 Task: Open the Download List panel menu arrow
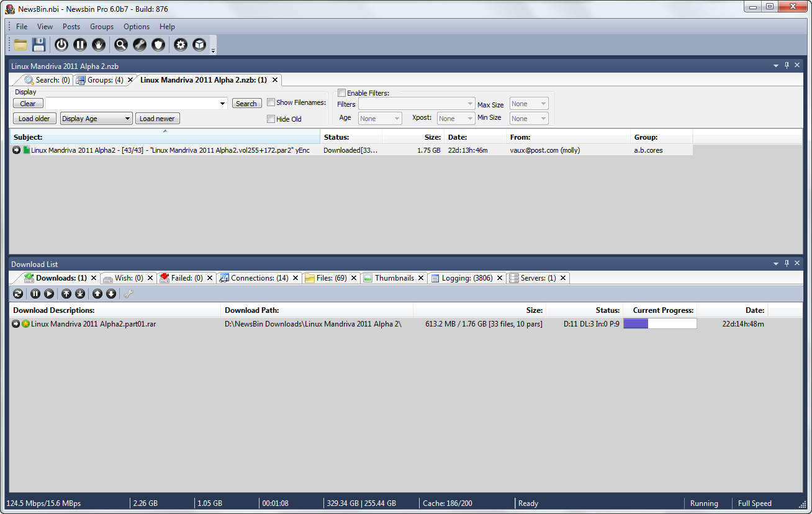click(775, 264)
